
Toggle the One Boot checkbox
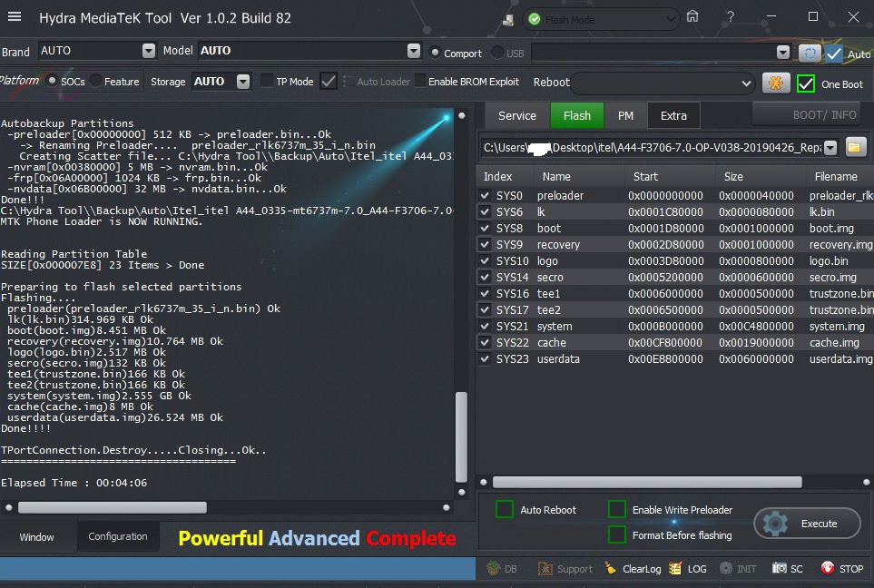click(x=805, y=83)
